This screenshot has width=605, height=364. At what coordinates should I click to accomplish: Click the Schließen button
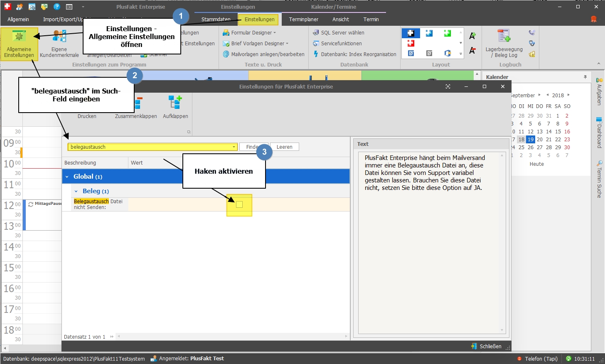coord(487,346)
